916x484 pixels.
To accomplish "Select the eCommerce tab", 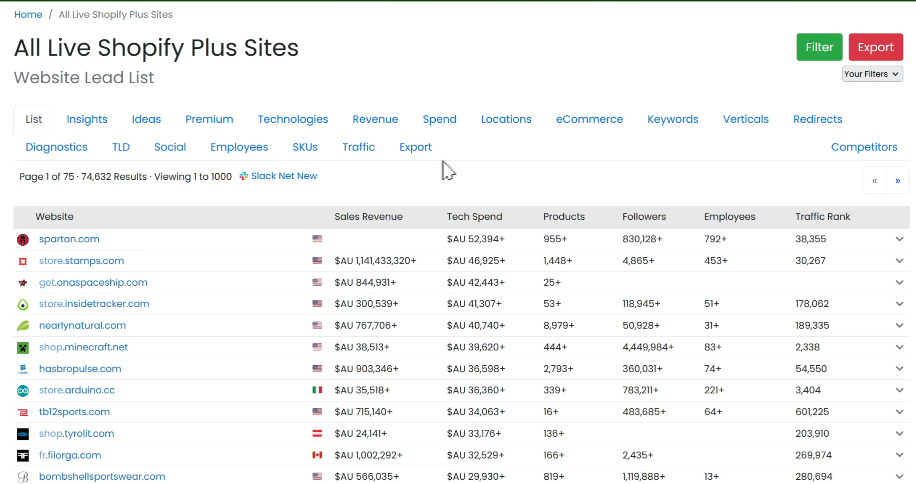I will [x=589, y=119].
